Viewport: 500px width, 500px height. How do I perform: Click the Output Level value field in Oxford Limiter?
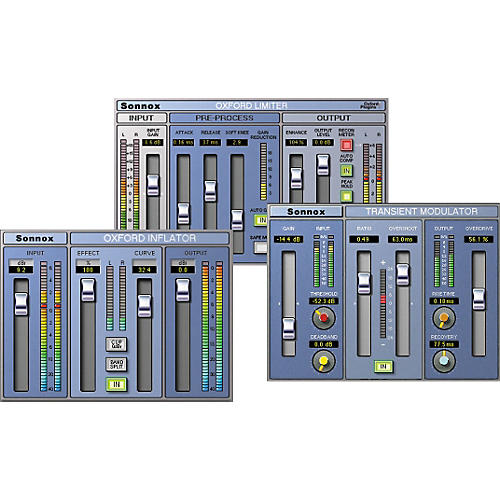pyautogui.click(x=323, y=142)
